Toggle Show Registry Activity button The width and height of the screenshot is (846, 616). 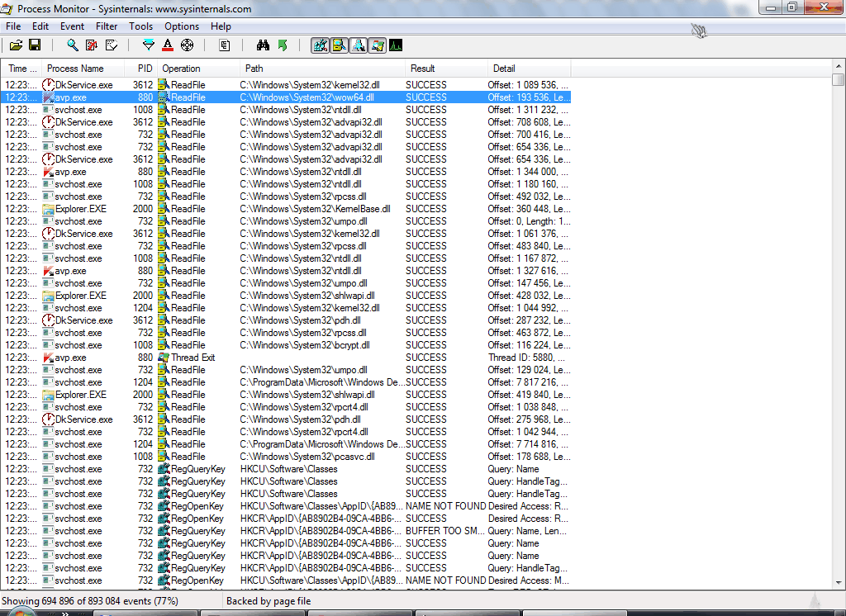[320, 45]
